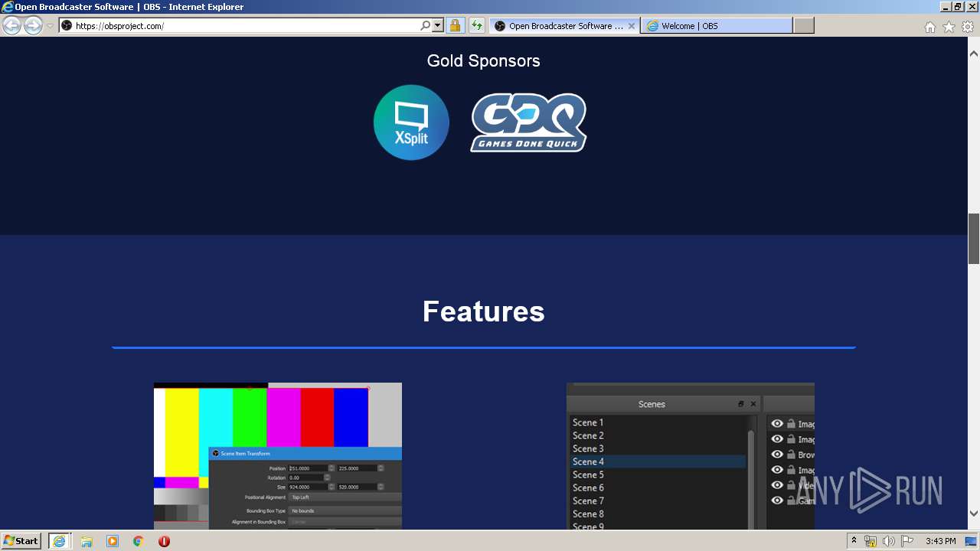Open Favorites star icon
This screenshot has width=980, height=551.
[949, 27]
